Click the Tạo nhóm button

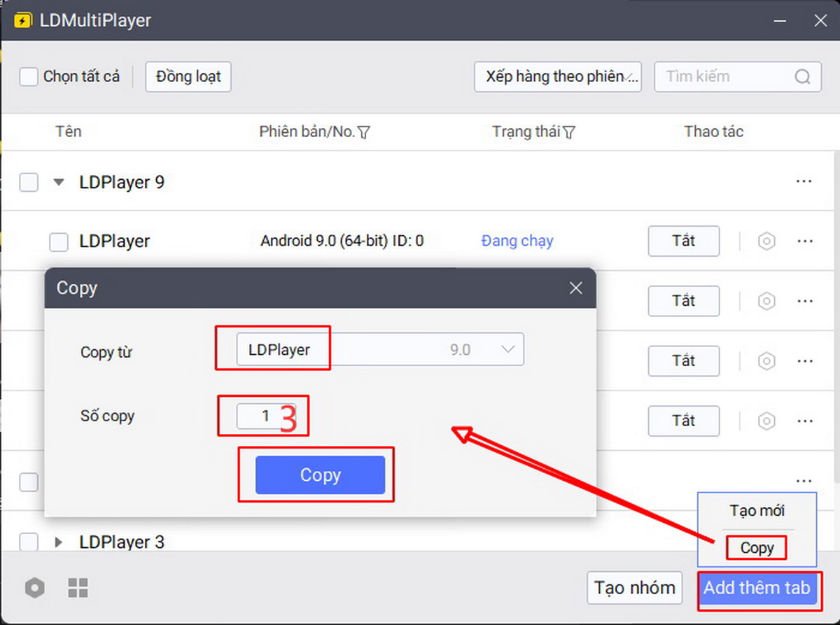[634, 588]
